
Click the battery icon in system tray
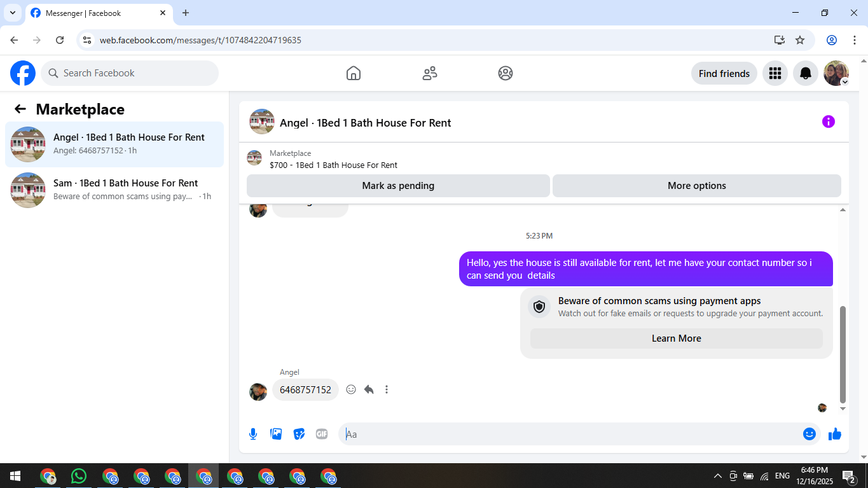[x=748, y=476]
